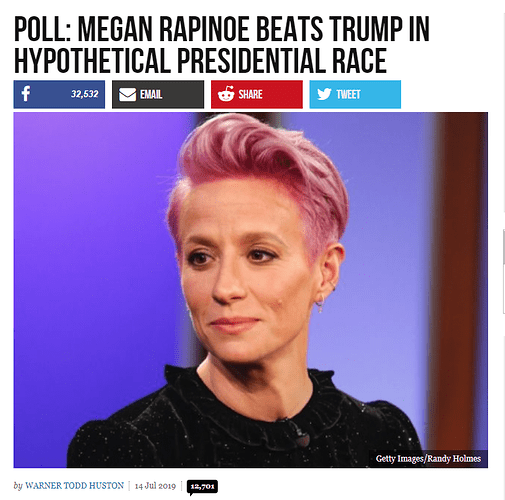Click the EMAIL button label
Image resolution: width=505 pixels, height=500 pixels.
click(x=151, y=95)
